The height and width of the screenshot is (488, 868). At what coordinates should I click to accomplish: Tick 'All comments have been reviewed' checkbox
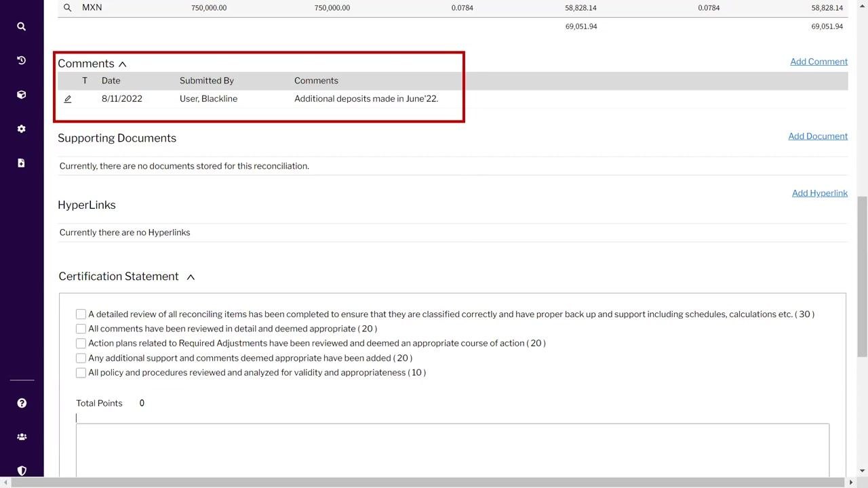click(81, 329)
